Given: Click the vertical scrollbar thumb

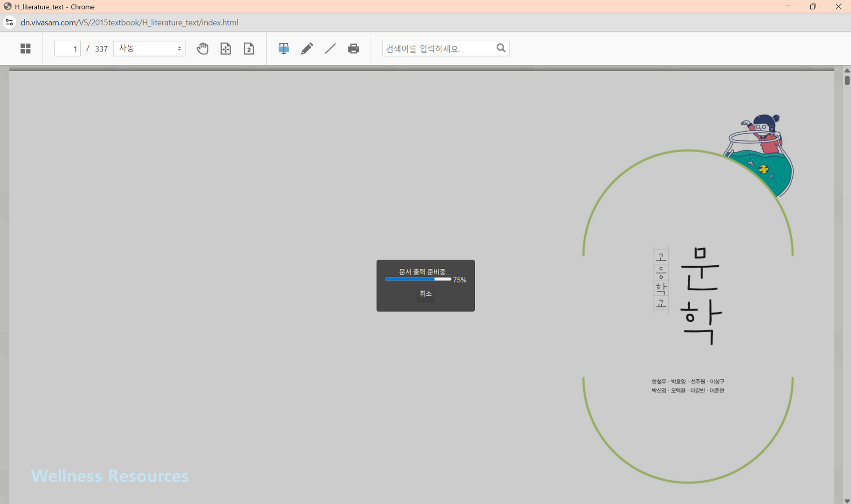Looking at the screenshot, I should tap(847, 80).
